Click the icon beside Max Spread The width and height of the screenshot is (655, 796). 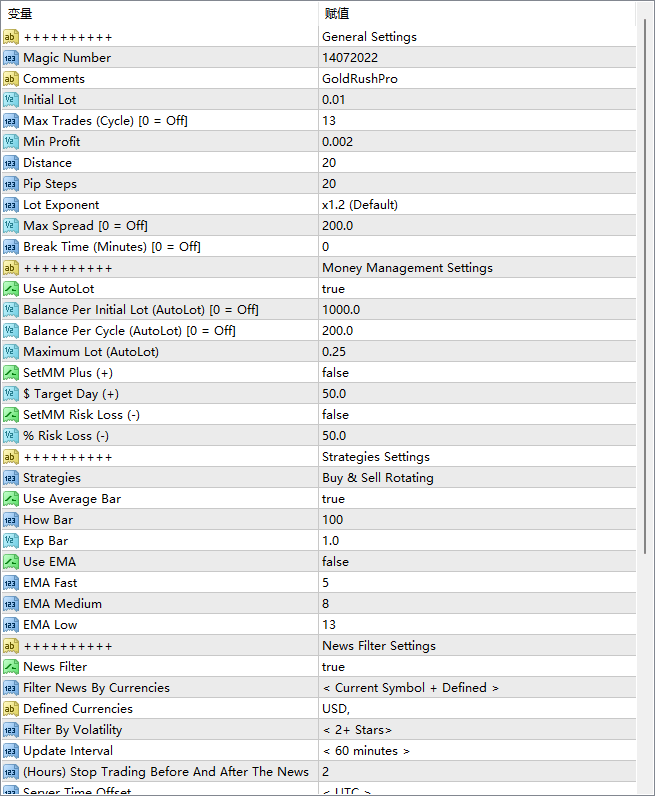[x=11, y=226]
